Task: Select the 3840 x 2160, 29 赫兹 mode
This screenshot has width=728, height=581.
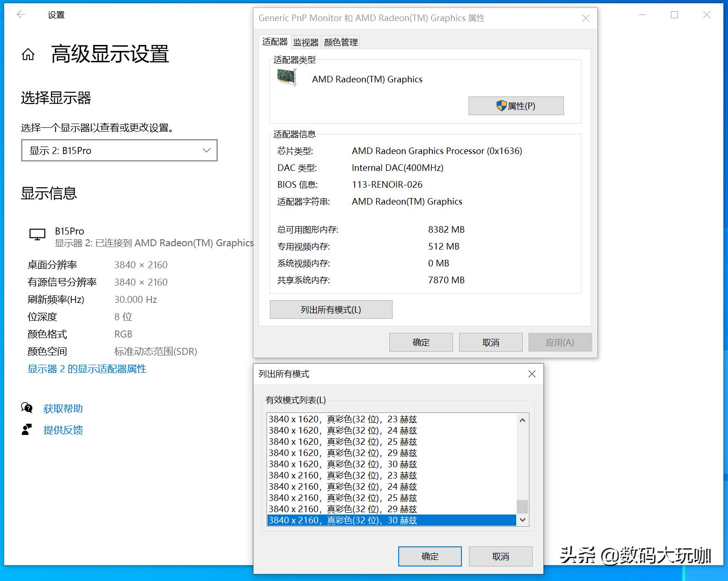Action: 341,509
